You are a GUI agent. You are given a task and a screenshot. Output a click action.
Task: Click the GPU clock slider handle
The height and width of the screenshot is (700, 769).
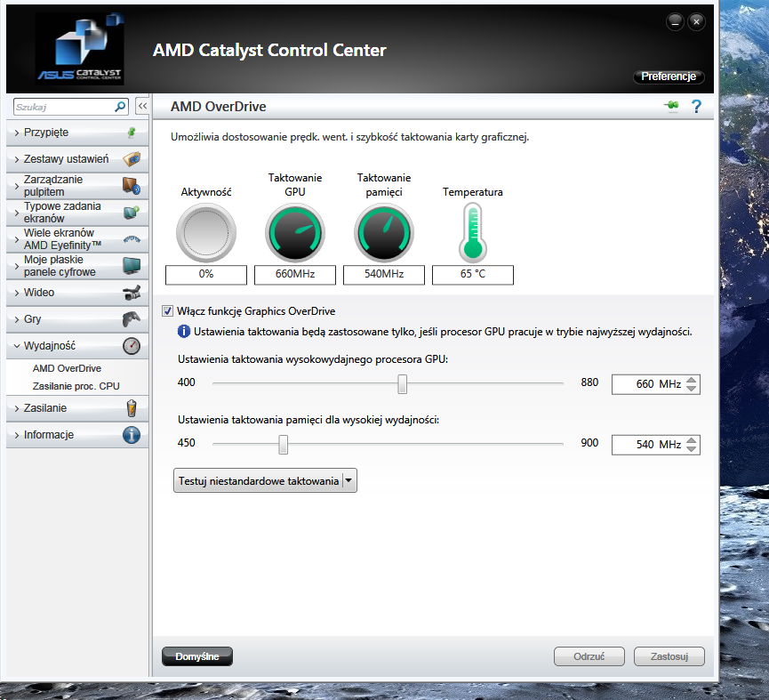pyautogui.click(x=403, y=383)
